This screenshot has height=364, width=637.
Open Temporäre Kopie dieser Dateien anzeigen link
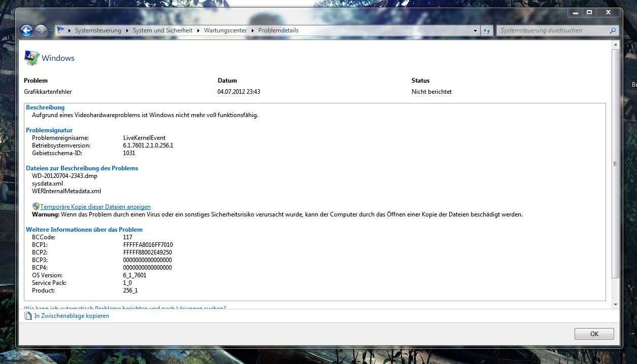[x=95, y=207]
